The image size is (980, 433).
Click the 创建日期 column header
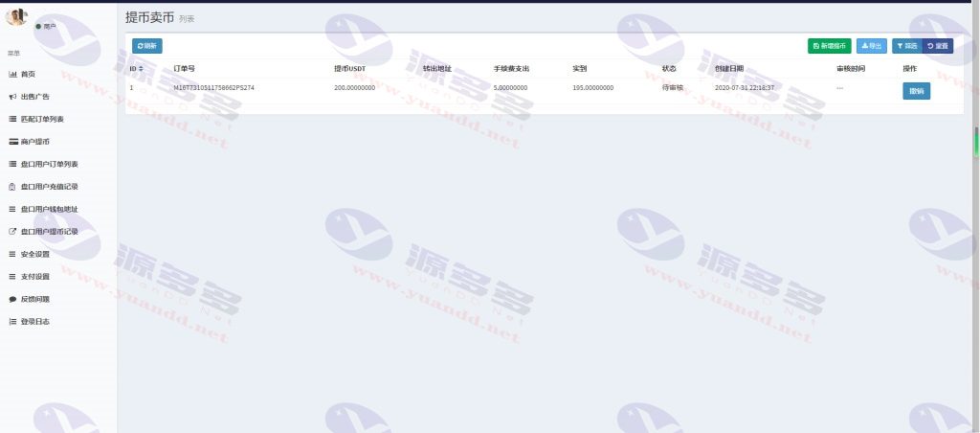coord(728,68)
